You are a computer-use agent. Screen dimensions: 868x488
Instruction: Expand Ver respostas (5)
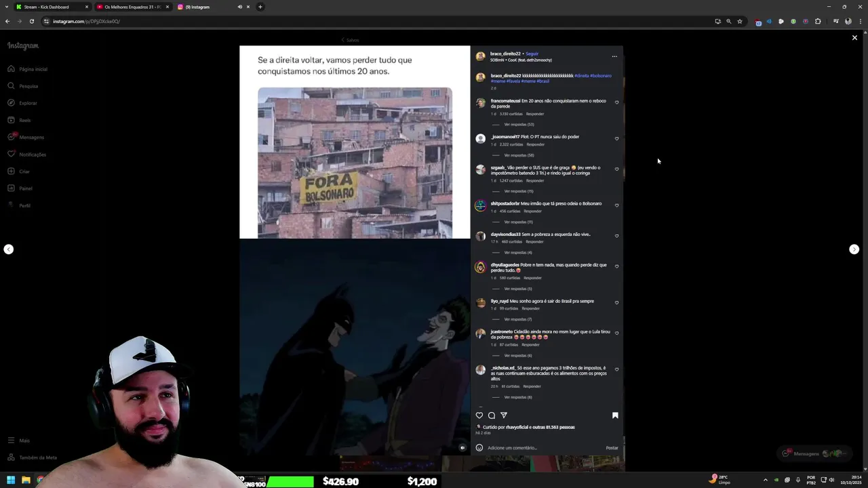tap(518, 289)
